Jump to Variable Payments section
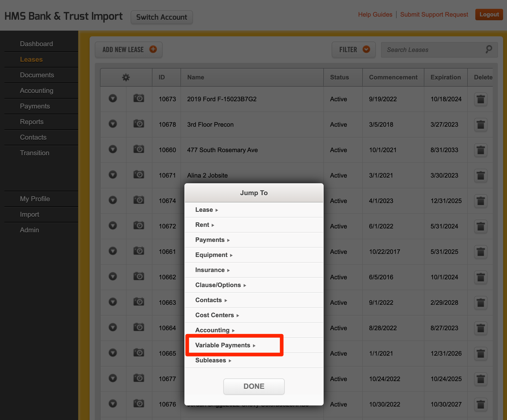 click(254, 345)
